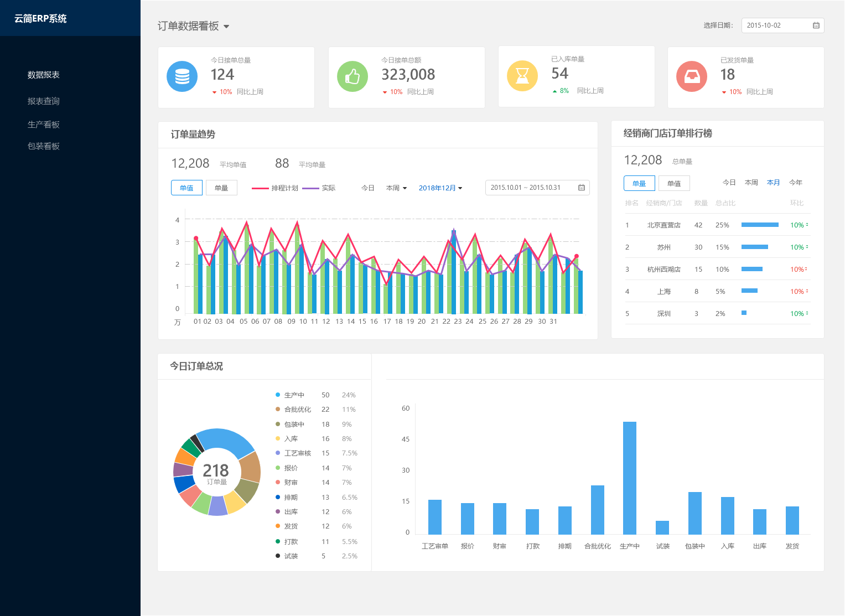Click 财审 legend color dot

[x=278, y=482]
